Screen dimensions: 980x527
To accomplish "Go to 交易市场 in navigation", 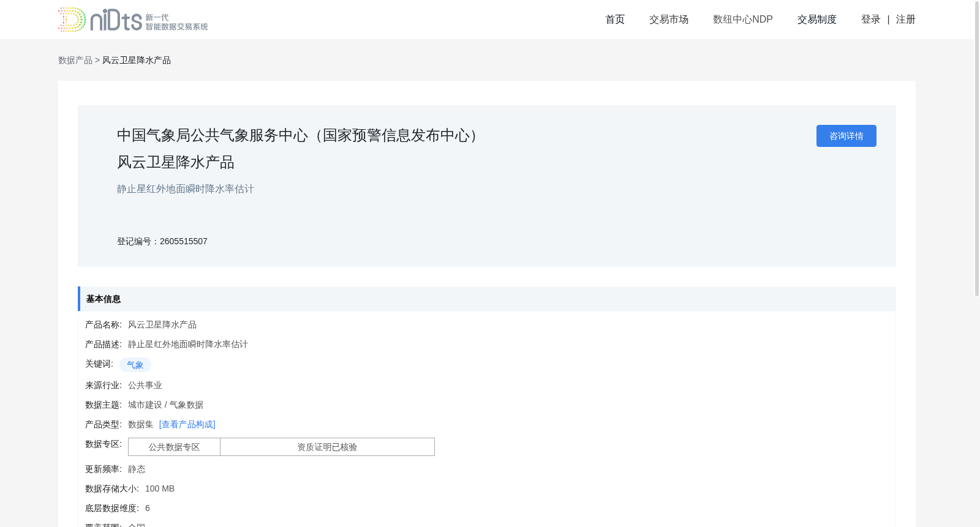I will pos(669,20).
